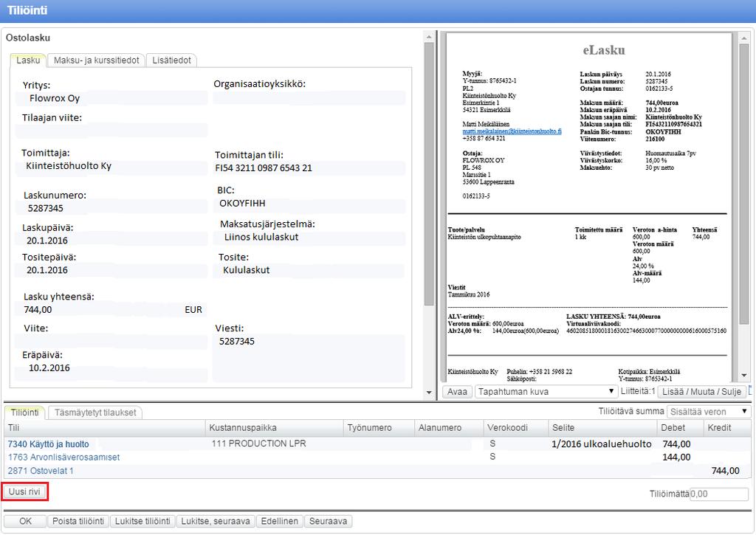Switch to Täsmäytetyt tilaukset tab
Screen dimensions: 756x535
click(x=95, y=413)
